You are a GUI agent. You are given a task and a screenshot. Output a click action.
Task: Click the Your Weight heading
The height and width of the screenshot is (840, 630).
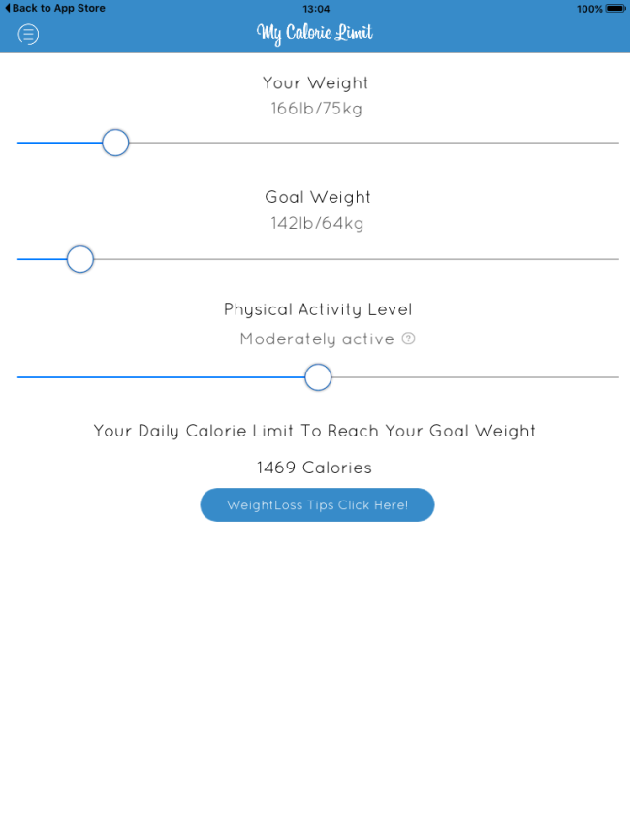(x=315, y=83)
